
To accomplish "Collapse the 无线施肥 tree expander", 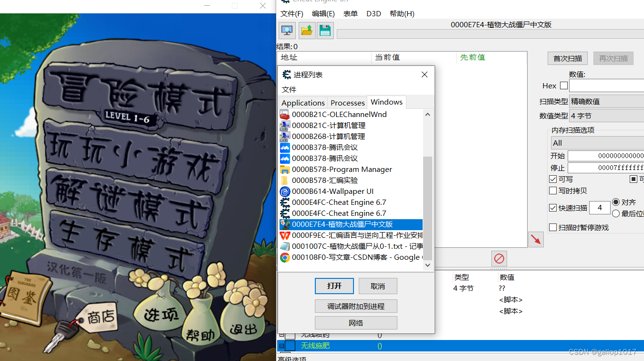I will 281,346.
